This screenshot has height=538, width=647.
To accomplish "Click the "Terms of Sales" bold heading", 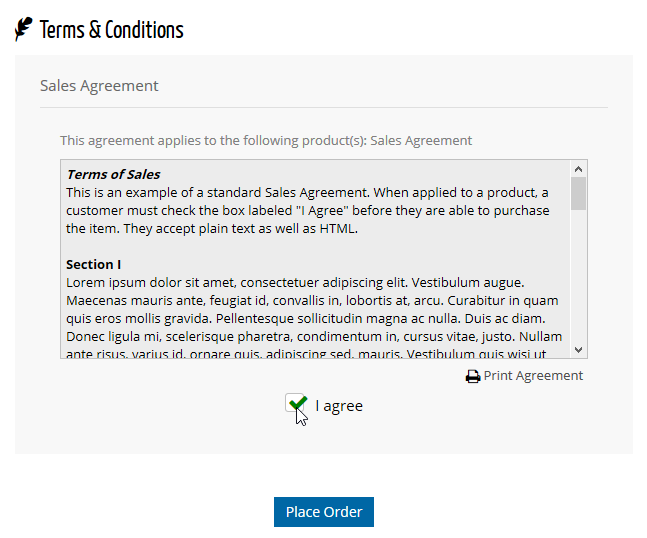I will (x=113, y=174).
